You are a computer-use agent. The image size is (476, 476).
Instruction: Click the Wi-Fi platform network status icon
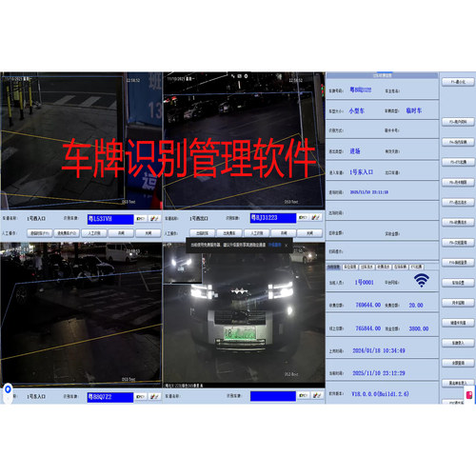422,281
